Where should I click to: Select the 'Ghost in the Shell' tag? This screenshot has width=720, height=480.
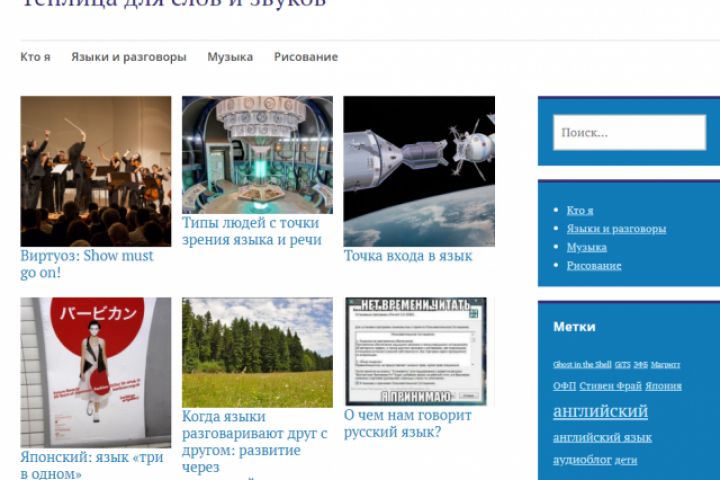pyautogui.click(x=582, y=364)
